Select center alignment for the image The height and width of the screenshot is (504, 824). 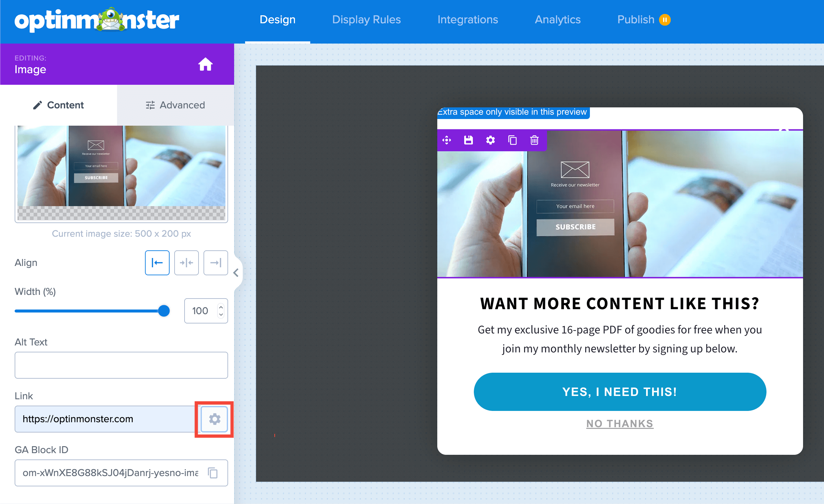pyautogui.click(x=187, y=263)
